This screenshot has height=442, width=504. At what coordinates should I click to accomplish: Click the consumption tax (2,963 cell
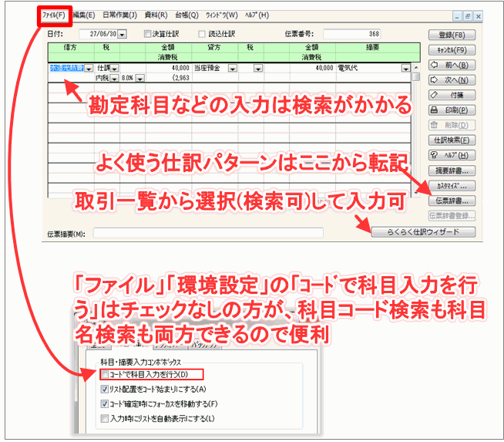168,78
